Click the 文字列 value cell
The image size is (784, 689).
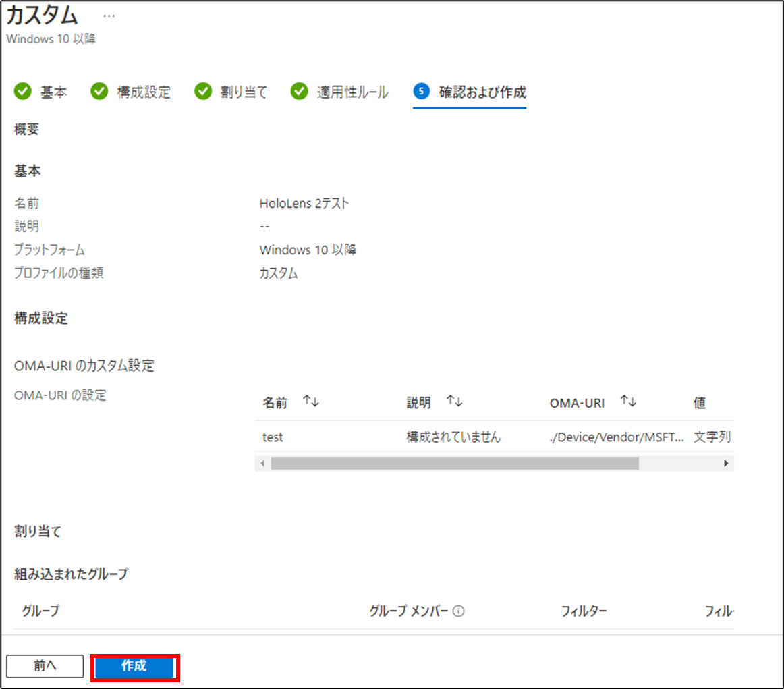[x=712, y=437]
